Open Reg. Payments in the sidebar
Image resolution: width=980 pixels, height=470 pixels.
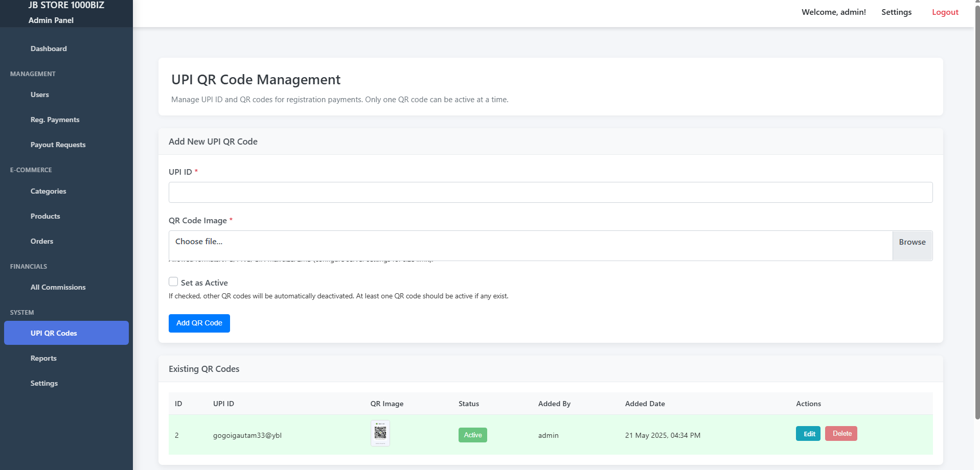[x=55, y=120]
